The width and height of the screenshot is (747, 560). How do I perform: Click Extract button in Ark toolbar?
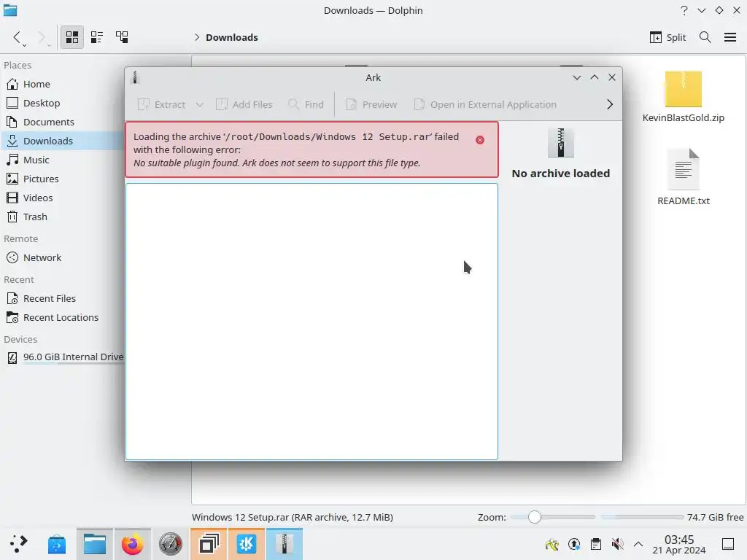tap(161, 104)
